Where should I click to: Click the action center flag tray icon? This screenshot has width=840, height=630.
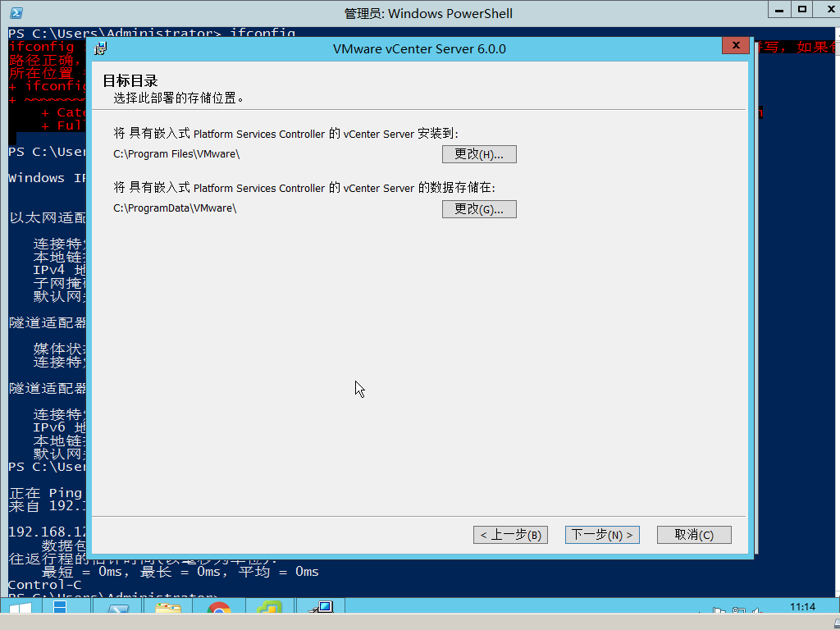pyautogui.click(x=719, y=609)
